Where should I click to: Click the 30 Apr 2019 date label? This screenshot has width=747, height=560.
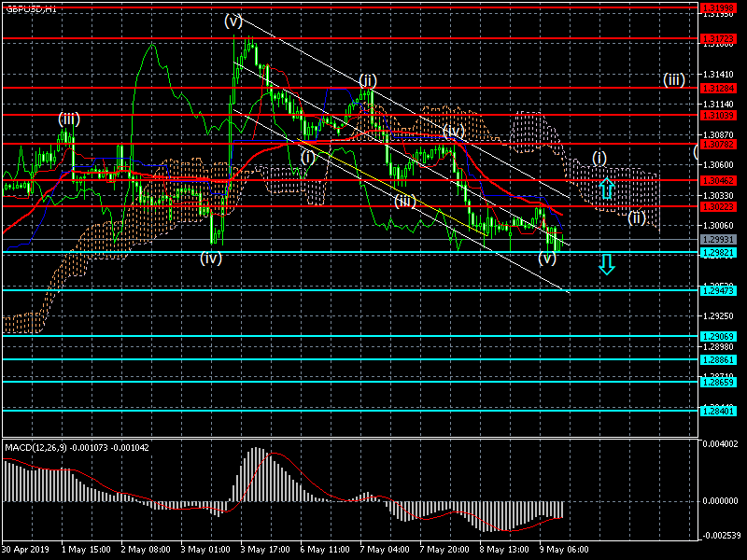[x=25, y=550]
